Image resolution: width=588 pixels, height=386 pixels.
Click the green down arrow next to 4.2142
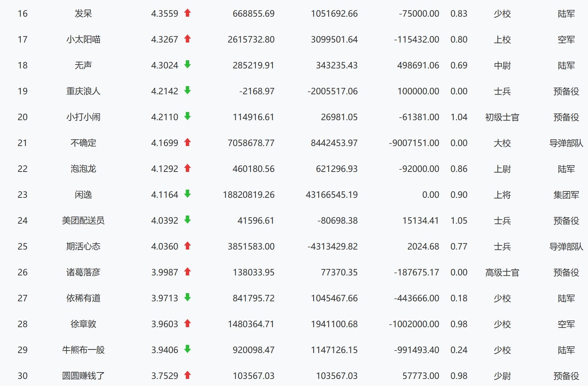point(187,90)
